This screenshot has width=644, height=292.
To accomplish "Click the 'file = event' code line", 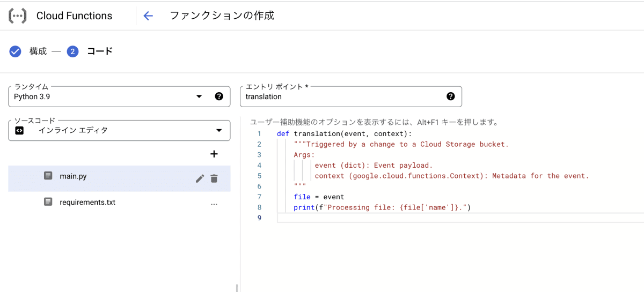I will tap(319, 197).
